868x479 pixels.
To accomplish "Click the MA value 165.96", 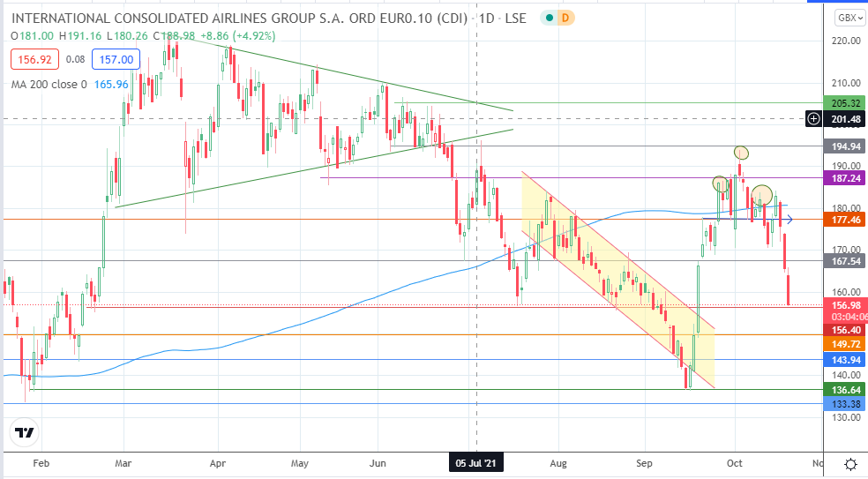I will 111,85.
